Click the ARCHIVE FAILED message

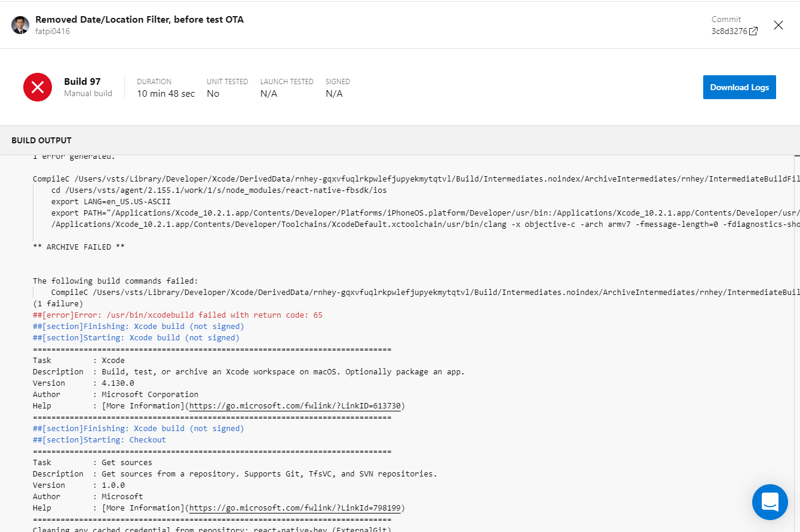(78, 247)
